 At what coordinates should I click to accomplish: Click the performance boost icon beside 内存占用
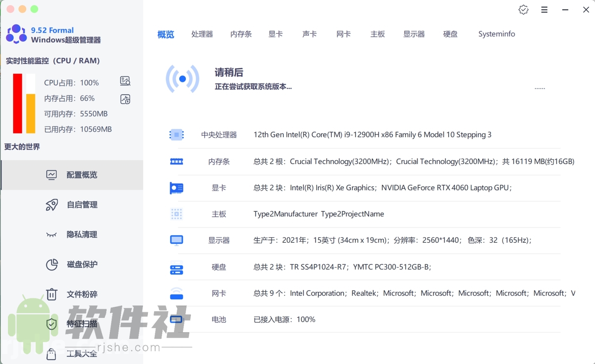click(125, 99)
